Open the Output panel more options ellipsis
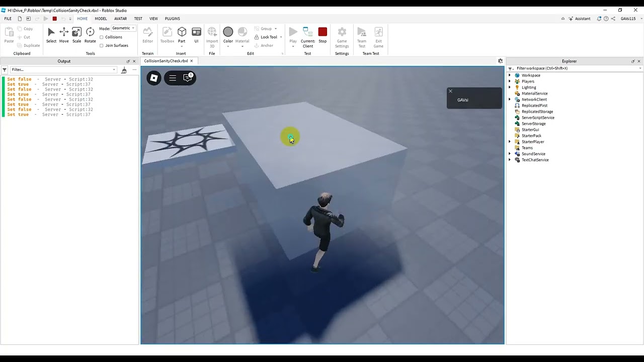Image resolution: width=644 pixels, height=362 pixels. point(134,70)
